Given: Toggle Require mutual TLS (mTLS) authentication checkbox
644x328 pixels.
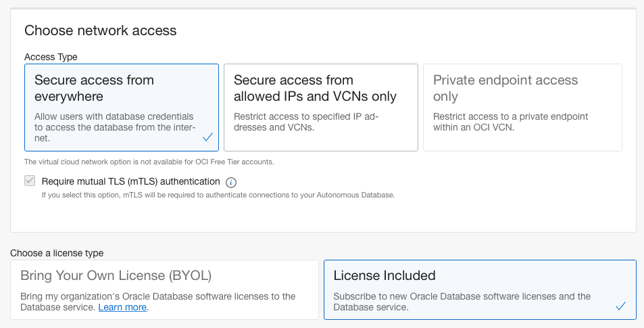Looking at the screenshot, I should coord(30,181).
